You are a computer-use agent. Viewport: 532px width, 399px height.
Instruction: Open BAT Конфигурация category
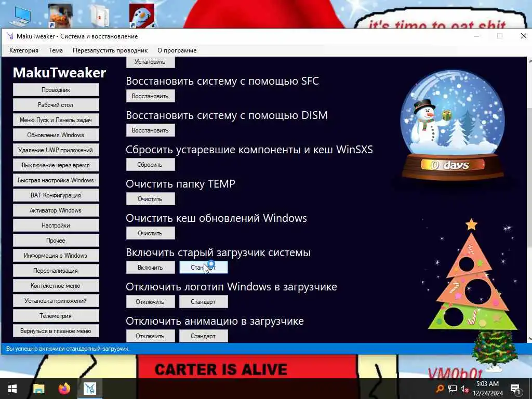[56, 195]
